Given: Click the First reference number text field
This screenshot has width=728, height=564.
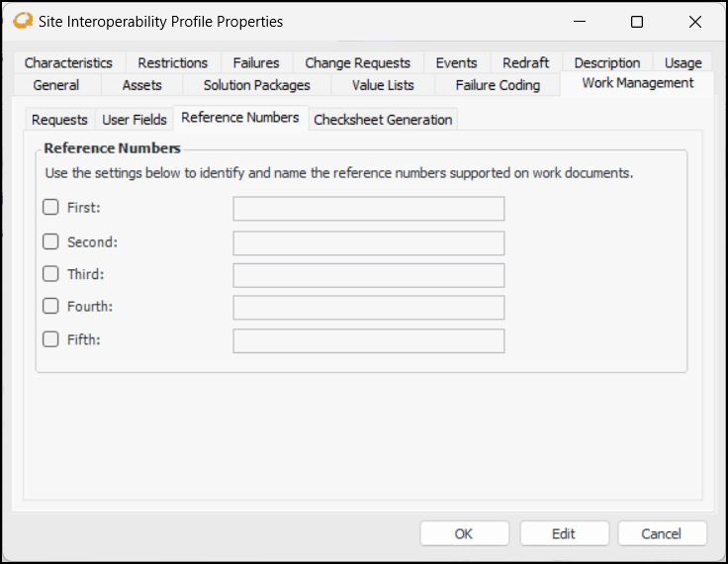Looking at the screenshot, I should (369, 209).
